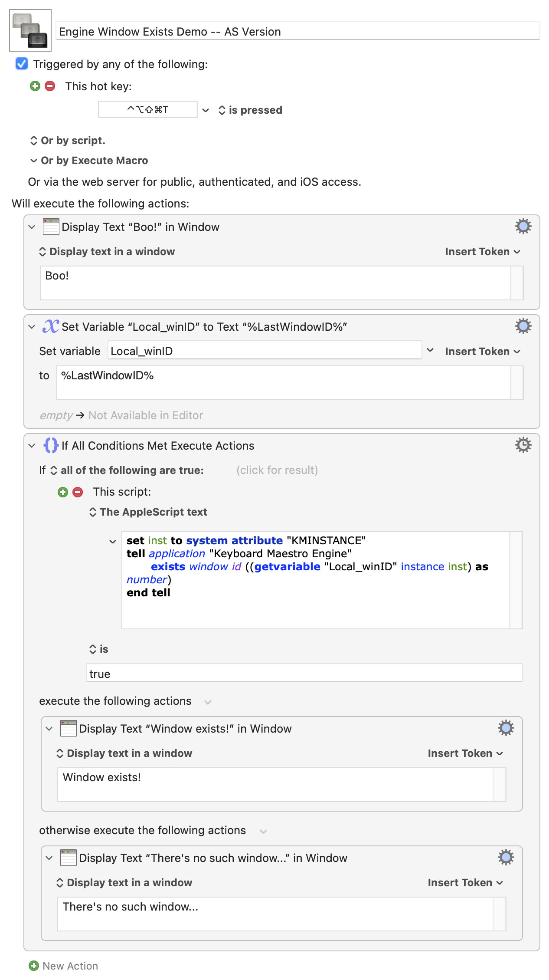Open Insert Token menu in Set Variable action
The width and height of the screenshot is (549, 980).
[482, 351]
